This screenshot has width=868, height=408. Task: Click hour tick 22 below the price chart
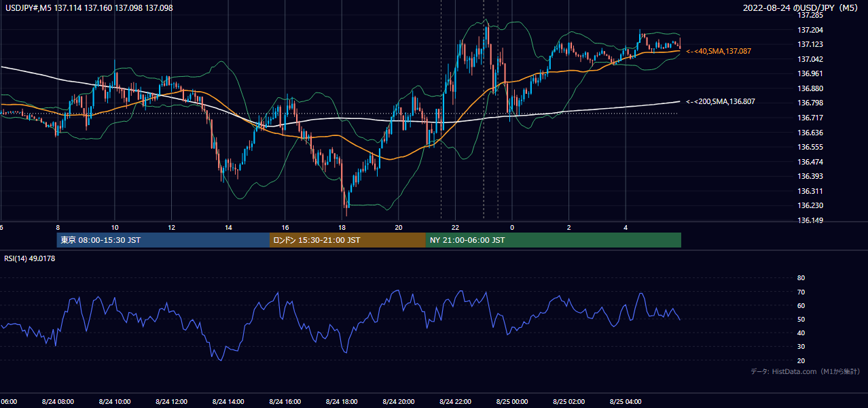(x=456, y=228)
